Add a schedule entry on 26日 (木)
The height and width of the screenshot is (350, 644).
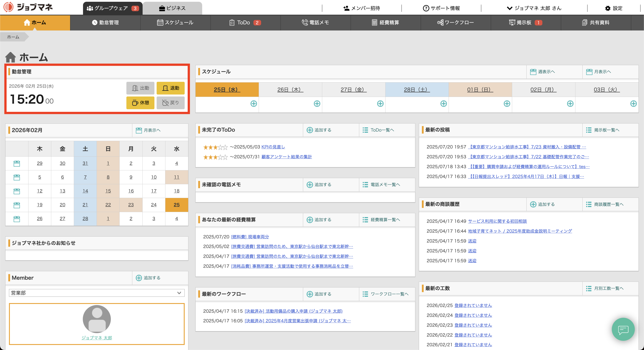click(x=317, y=104)
